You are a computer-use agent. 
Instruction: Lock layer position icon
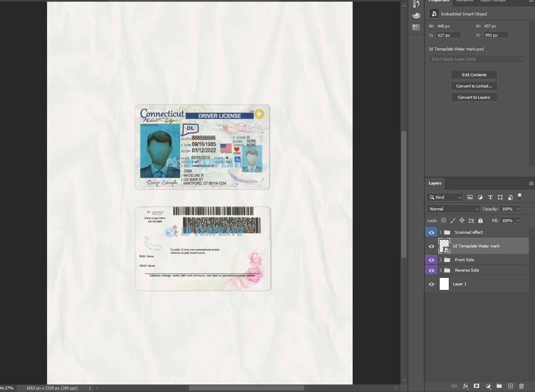pos(462,220)
